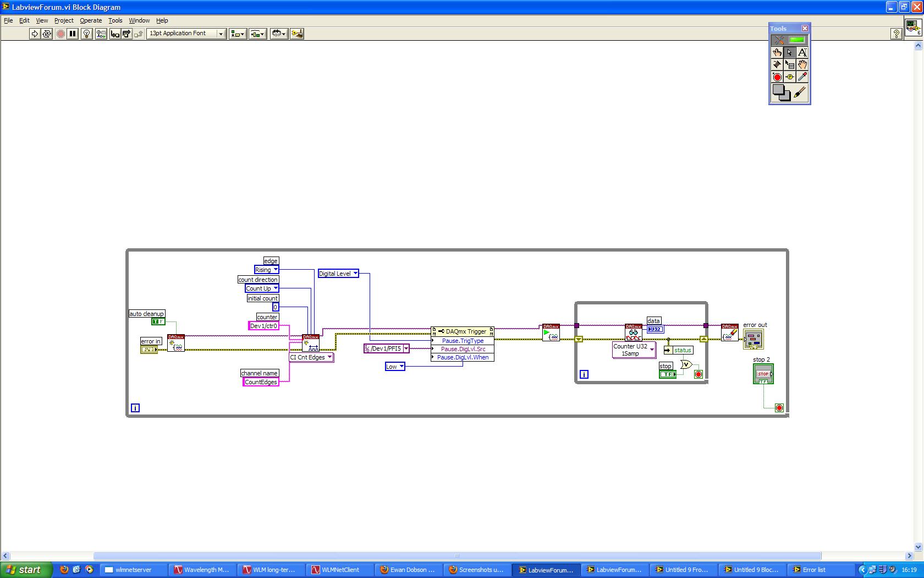This screenshot has width=924, height=578.
Task: Select the Probe Data tool
Action: [790, 77]
